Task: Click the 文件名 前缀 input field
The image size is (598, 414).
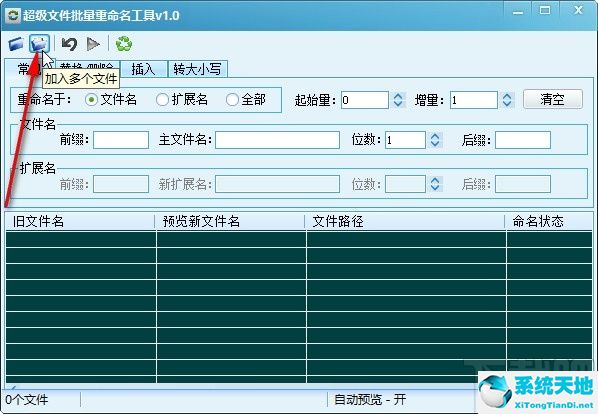Action: click(121, 140)
